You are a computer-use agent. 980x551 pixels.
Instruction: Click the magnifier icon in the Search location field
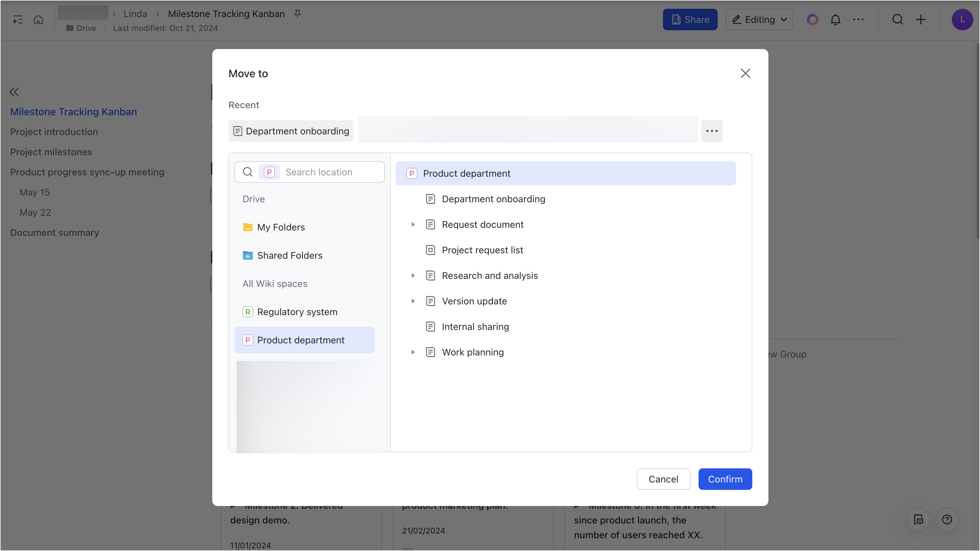[x=248, y=172]
